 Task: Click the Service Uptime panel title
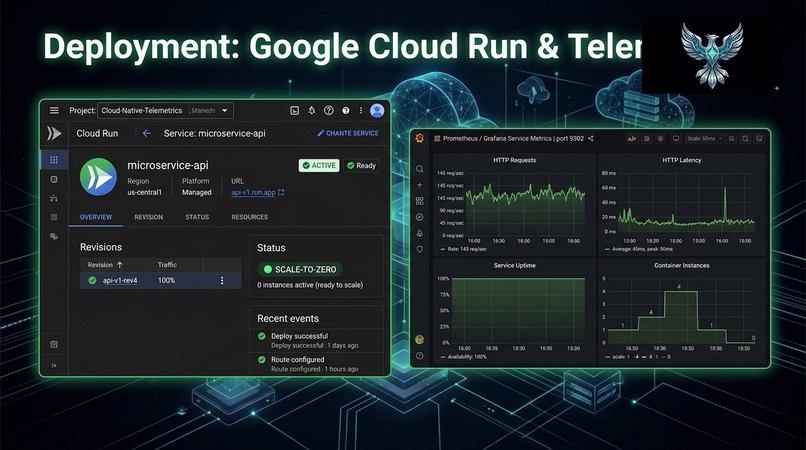coord(515,265)
